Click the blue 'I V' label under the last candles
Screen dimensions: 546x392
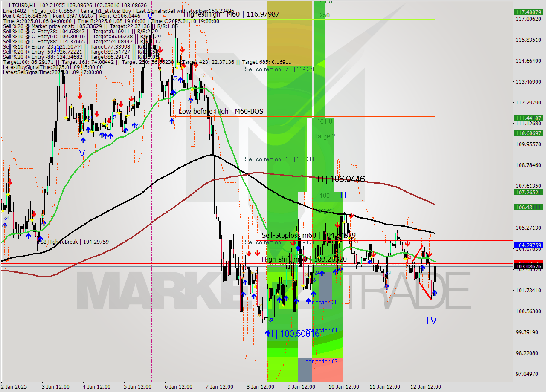[431, 320]
